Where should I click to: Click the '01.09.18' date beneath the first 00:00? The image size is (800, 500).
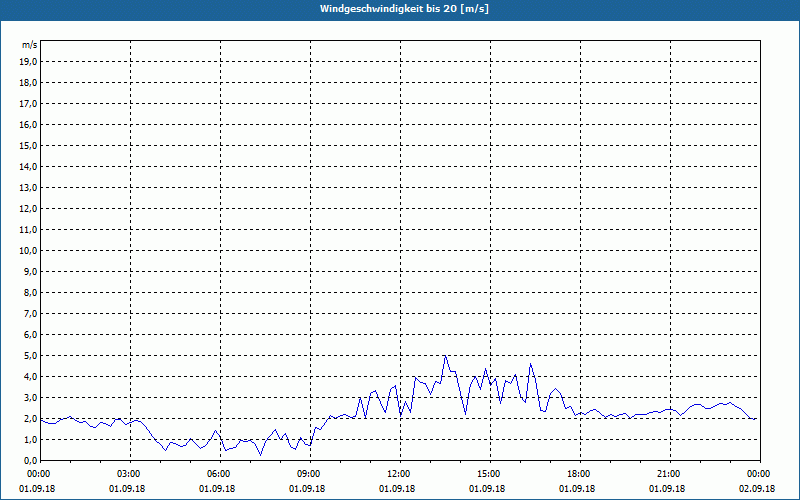pyautogui.click(x=37, y=489)
